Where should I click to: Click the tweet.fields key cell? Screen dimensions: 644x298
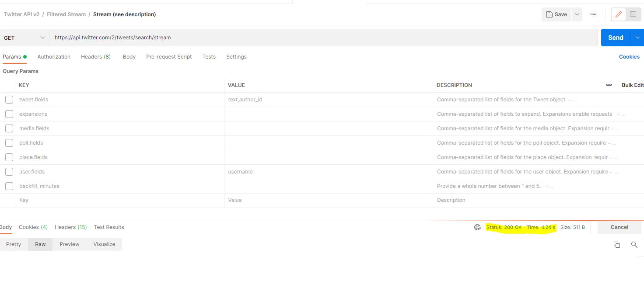[120, 100]
